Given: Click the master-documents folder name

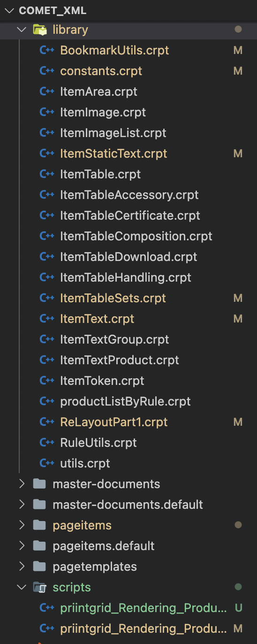Looking at the screenshot, I should (106, 484).
